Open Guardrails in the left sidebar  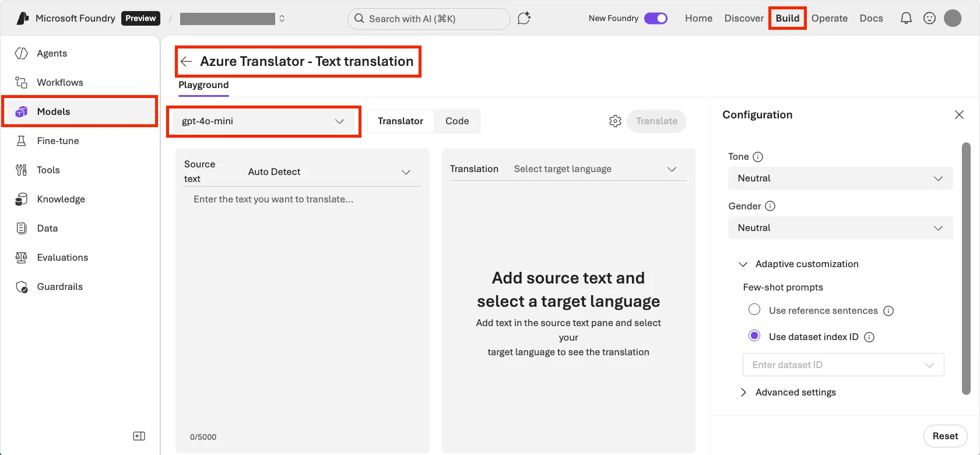point(60,287)
